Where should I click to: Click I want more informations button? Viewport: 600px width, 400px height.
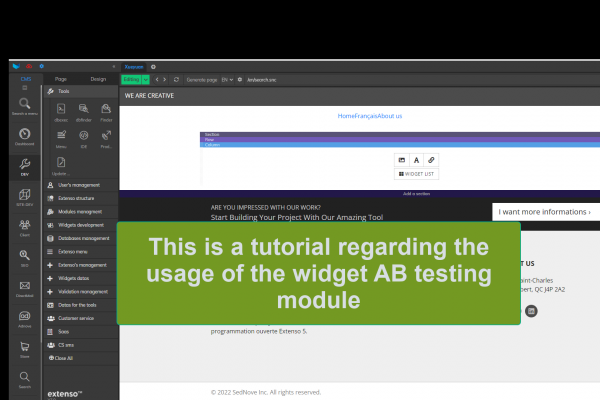click(545, 212)
